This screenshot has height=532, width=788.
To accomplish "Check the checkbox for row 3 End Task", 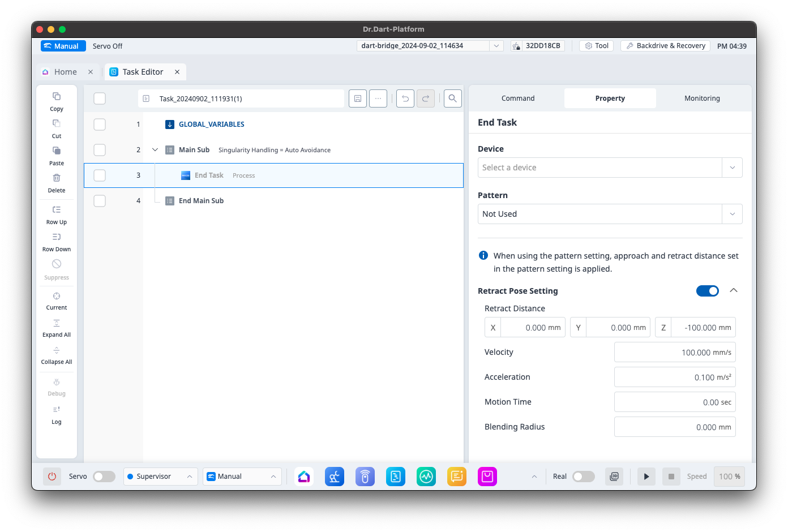I will pyautogui.click(x=100, y=175).
